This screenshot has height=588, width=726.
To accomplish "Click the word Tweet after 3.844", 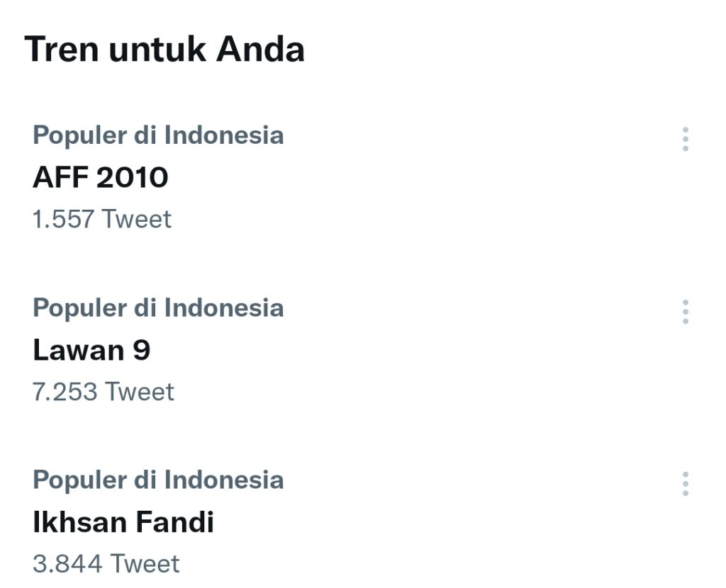I will (145, 564).
